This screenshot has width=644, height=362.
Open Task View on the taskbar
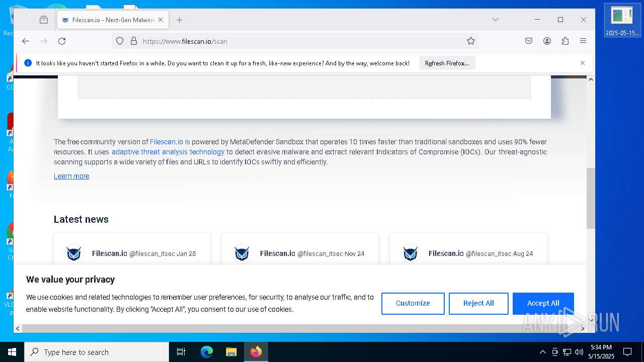[181, 352]
